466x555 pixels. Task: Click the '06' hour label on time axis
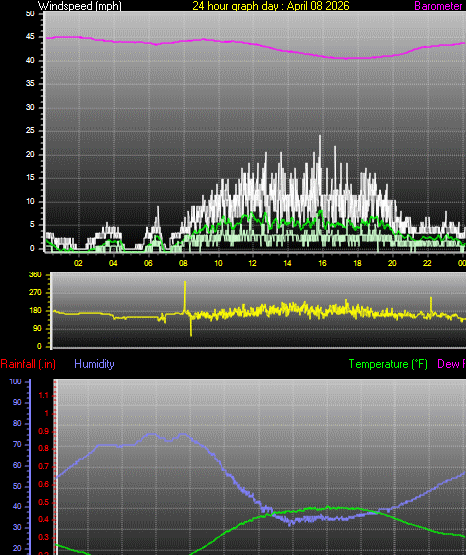coord(148,263)
